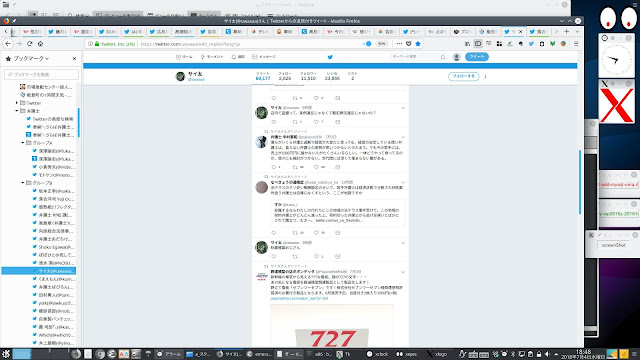Screen dimensions: 640x360
Task: Open the page actions three-dot menu in the URL bar
Action: pyautogui.click(x=399, y=44)
